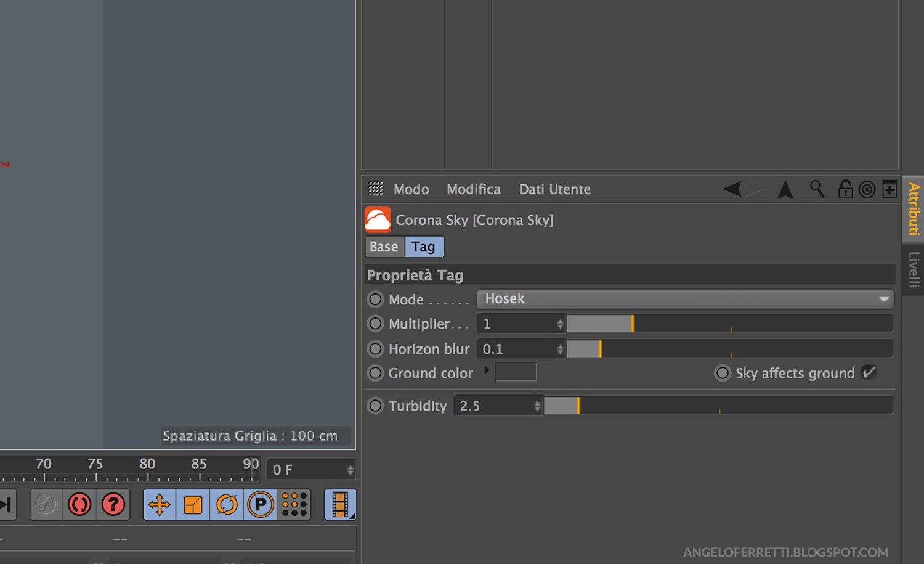Click the Multiplier value stepper arrows
924x564 pixels.
560,324
